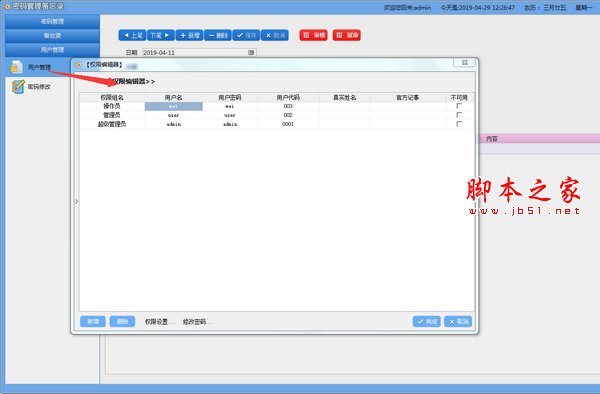Select the username cell admin

[173, 124]
